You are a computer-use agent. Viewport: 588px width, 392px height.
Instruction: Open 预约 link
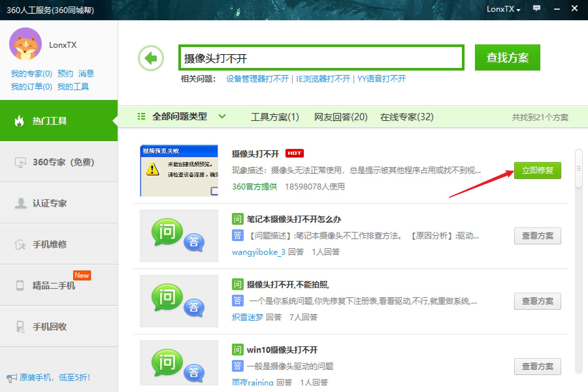click(x=65, y=73)
